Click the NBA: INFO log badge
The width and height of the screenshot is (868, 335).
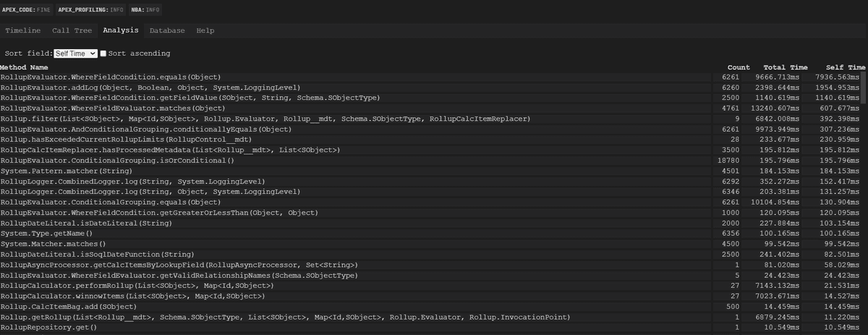click(x=147, y=9)
